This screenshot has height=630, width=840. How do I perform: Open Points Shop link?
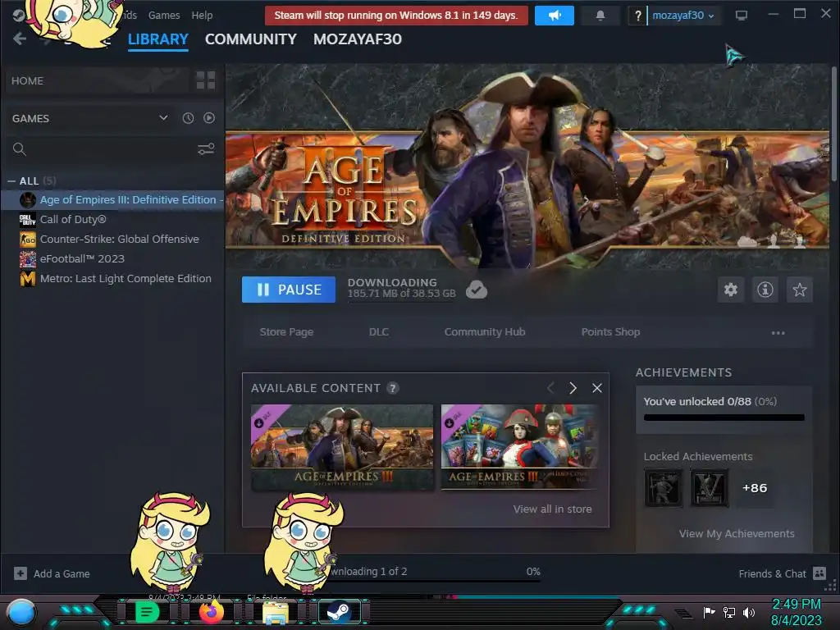(x=610, y=332)
